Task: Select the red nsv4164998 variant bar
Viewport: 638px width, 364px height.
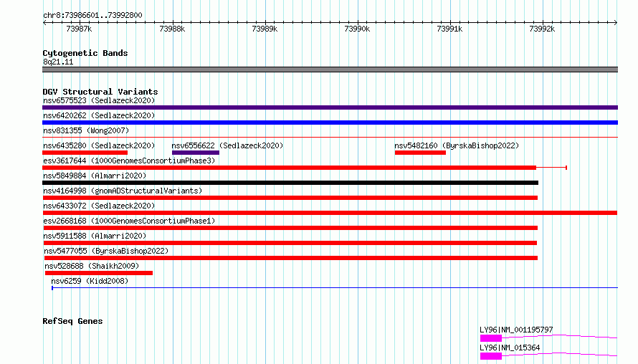Action: (x=290, y=198)
